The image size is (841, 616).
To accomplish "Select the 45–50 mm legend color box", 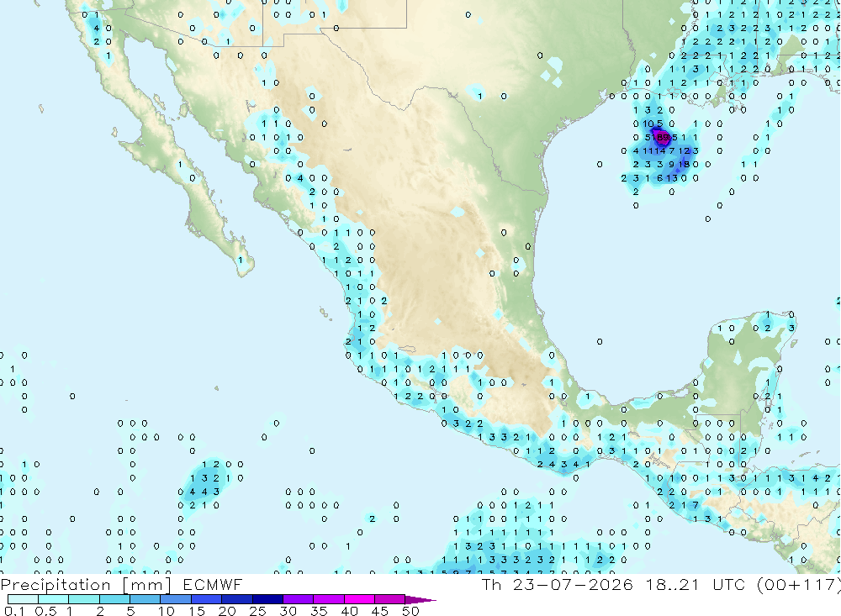I will coord(390,599).
